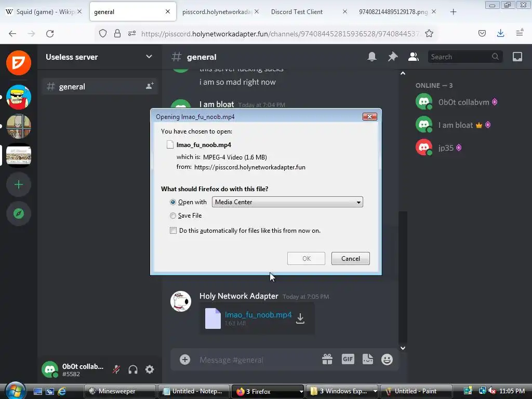
Task: Explore public servers via the compass icon
Action: click(19, 214)
